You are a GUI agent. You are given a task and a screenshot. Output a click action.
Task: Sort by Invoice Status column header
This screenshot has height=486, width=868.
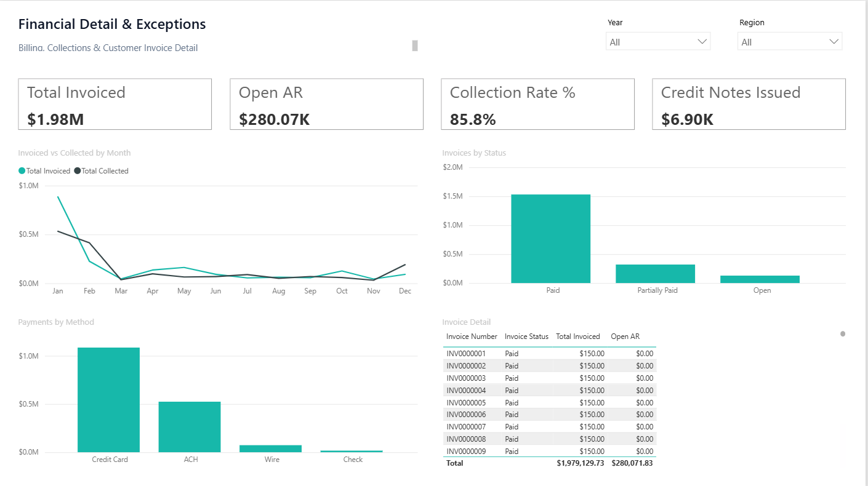click(526, 337)
